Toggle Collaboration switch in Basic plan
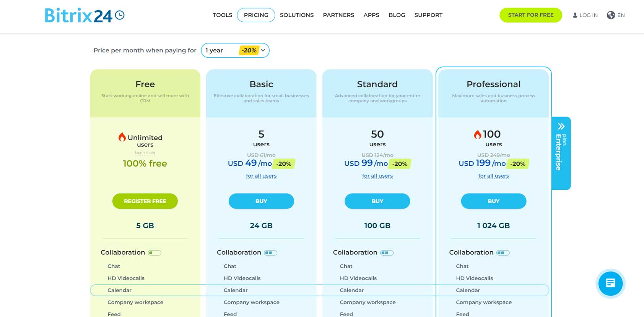The height and width of the screenshot is (317, 644). point(271,252)
